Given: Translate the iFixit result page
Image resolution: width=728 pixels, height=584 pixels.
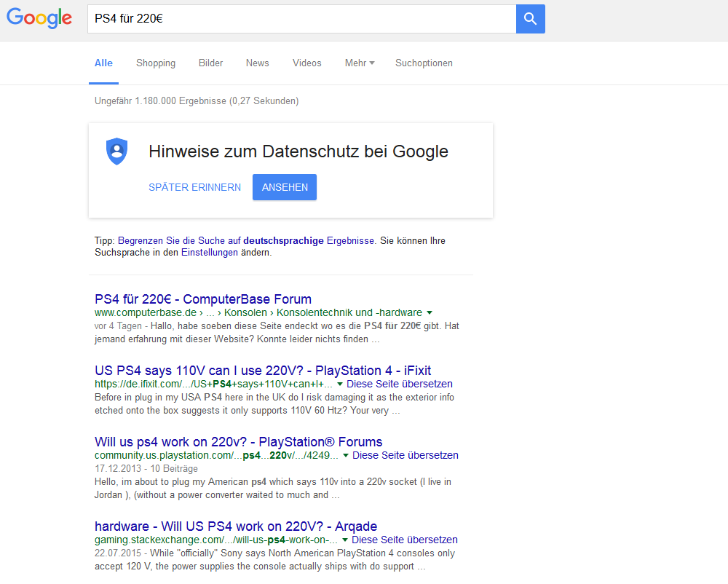Looking at the screenshot, I should point(399,384).
